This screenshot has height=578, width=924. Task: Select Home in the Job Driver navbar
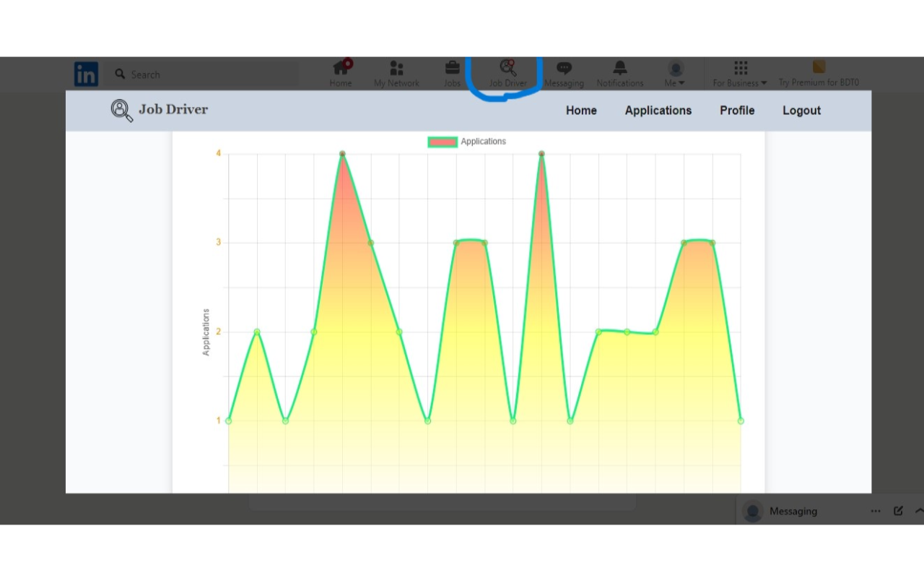coord(581,110)
